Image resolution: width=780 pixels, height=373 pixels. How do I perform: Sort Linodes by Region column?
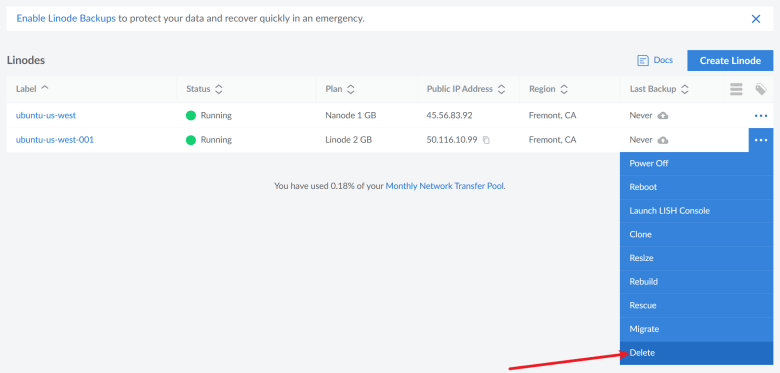click(x=548, y=89)
